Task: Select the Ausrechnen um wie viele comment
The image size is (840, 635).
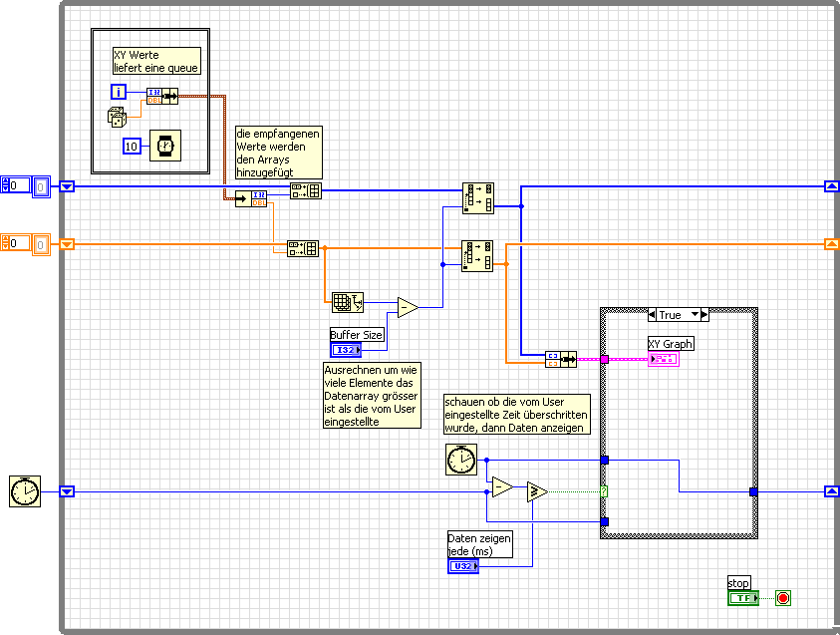Action: coord(372,396)
